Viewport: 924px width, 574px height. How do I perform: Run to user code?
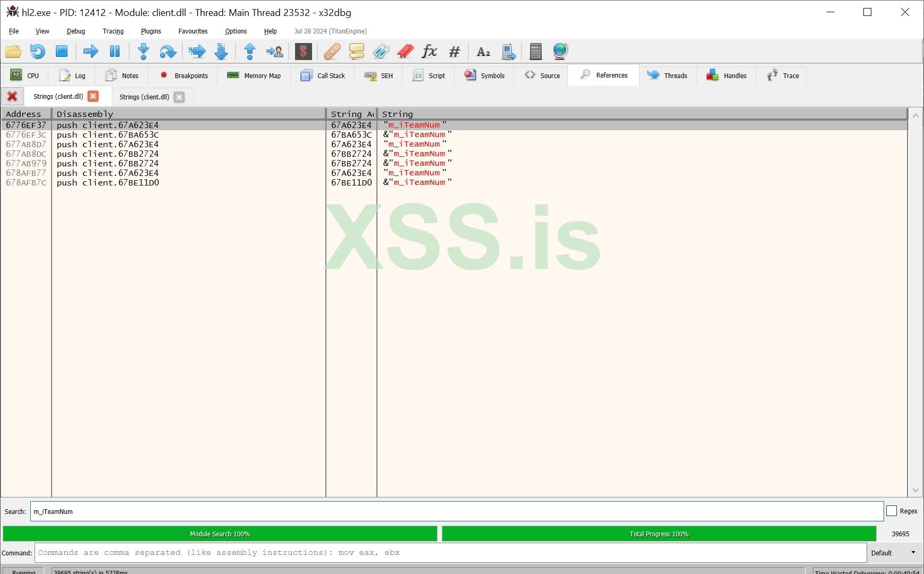[274, 52]
